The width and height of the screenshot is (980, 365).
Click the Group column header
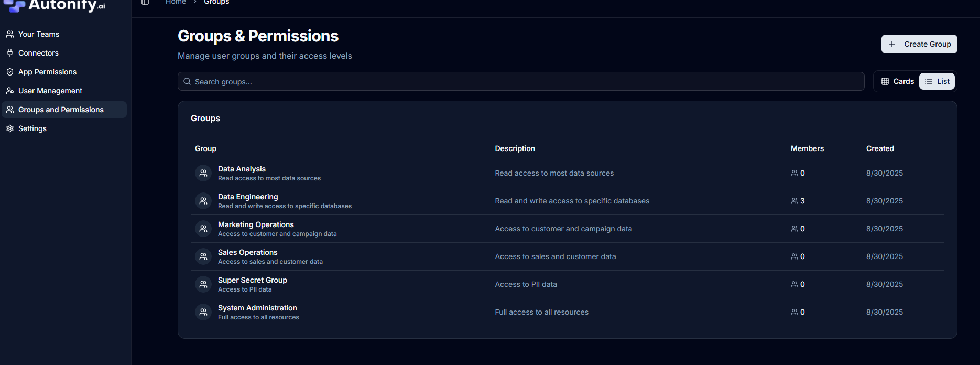[205, 148]
